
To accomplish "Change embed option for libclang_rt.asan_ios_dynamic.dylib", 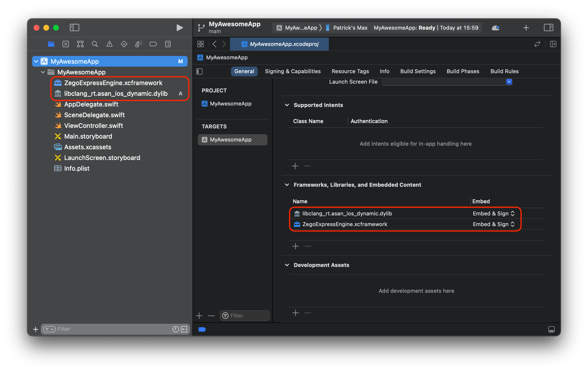I will 494,214.
